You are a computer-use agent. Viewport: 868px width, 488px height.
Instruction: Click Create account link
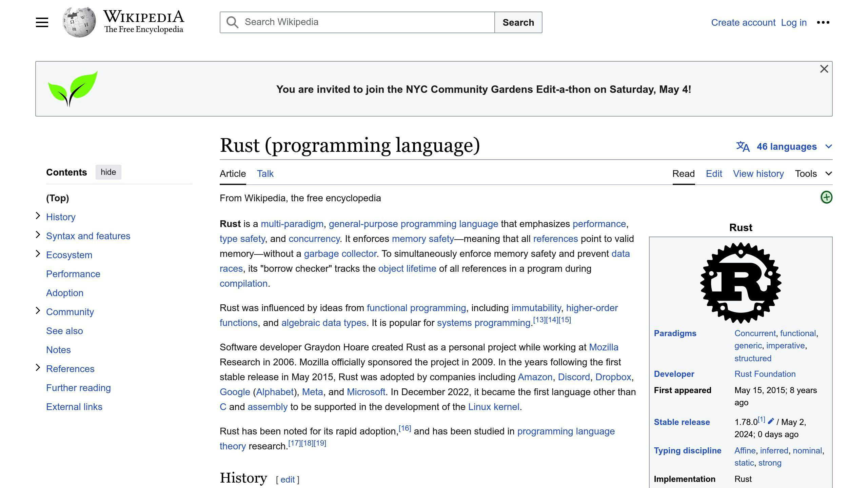pos(743,22)
